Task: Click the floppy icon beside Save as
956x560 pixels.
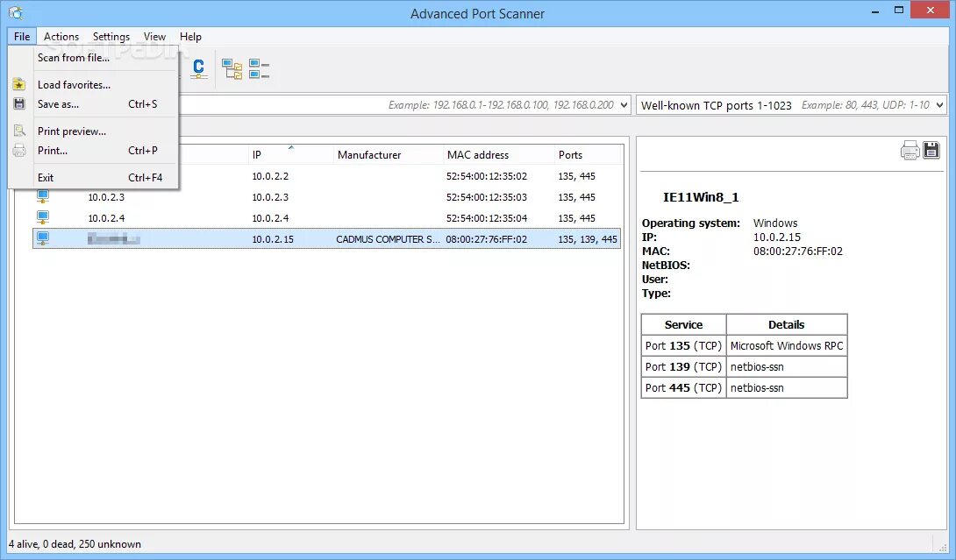Action: click(19, 103)
